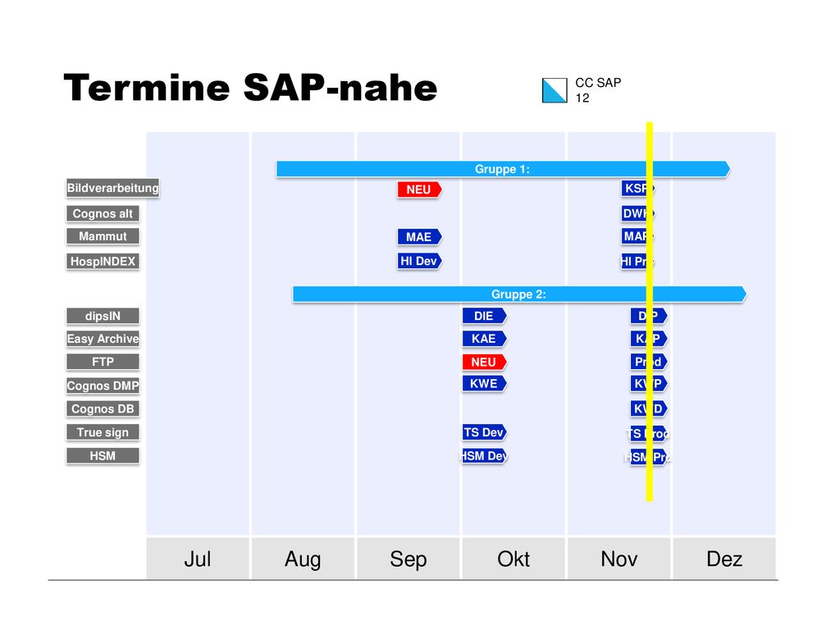Click the 'Cognos DMP' row label
Screen dimensions: 840x630
coord(103,386)
